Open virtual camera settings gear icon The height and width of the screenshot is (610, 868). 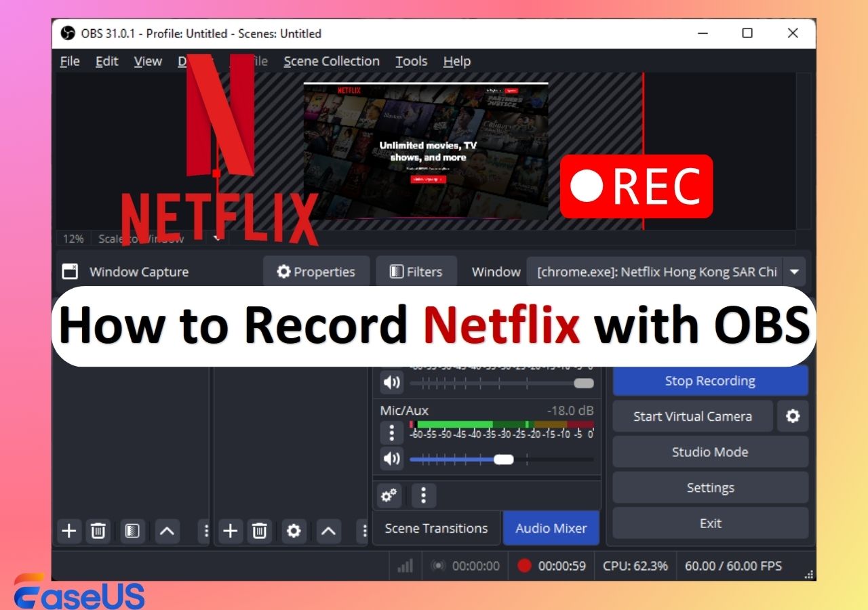tap(793, 416)
